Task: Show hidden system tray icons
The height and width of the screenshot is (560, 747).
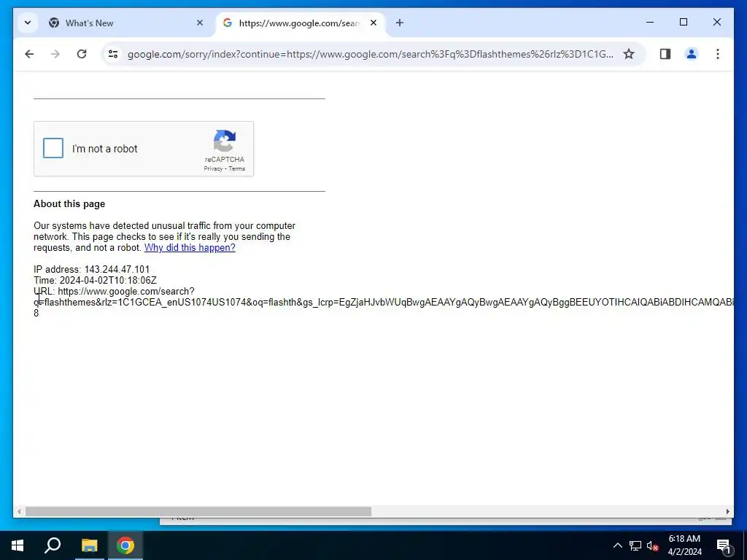Action: pyautogui.click(x=617, y=545)
